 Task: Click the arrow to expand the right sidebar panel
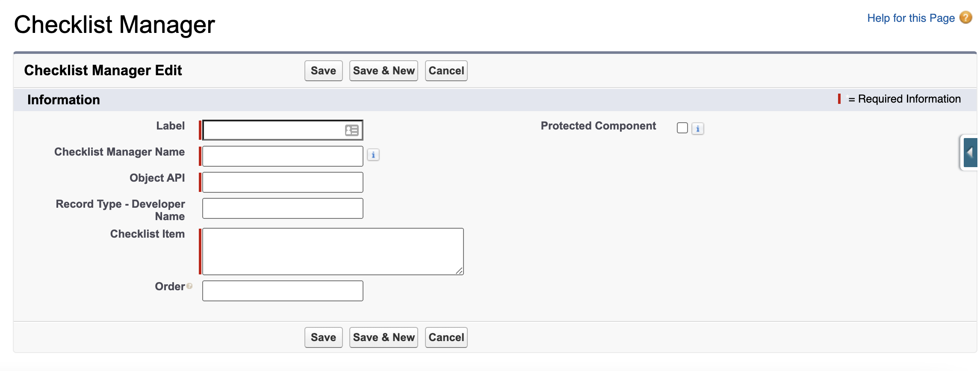pos(971,153)
